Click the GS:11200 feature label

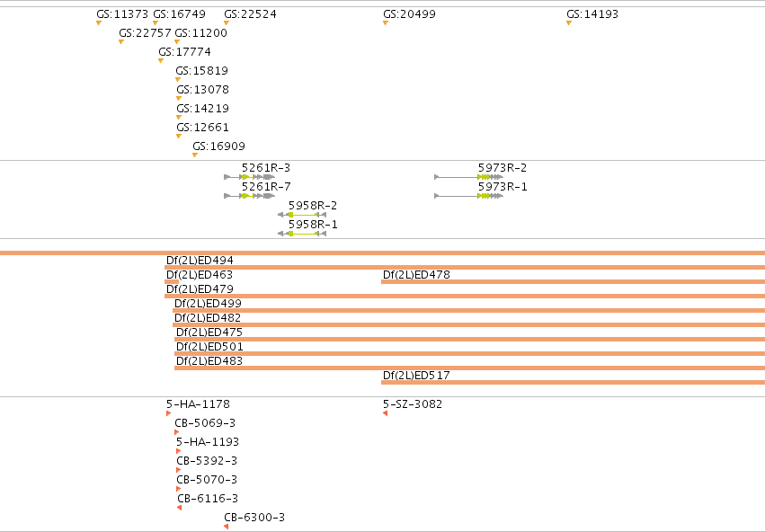[x=201, y=33]
